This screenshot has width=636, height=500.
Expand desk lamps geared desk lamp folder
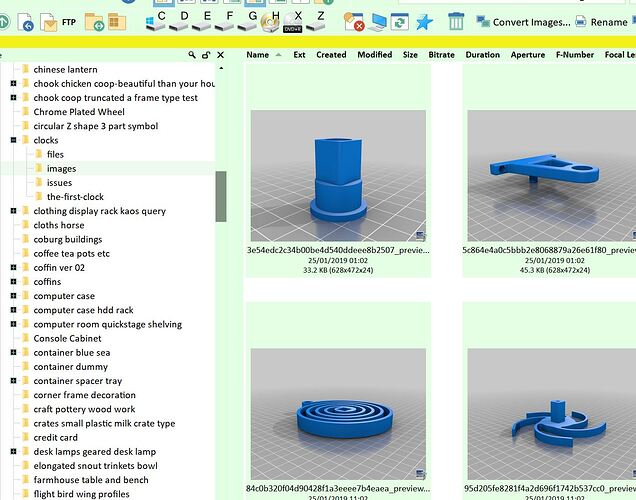point(13,451)
